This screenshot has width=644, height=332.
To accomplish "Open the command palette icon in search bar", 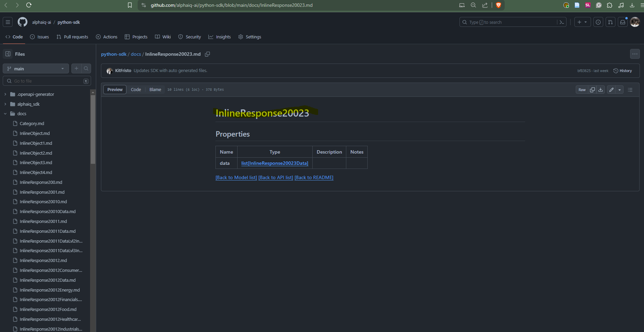I will [x=561, y=22].
